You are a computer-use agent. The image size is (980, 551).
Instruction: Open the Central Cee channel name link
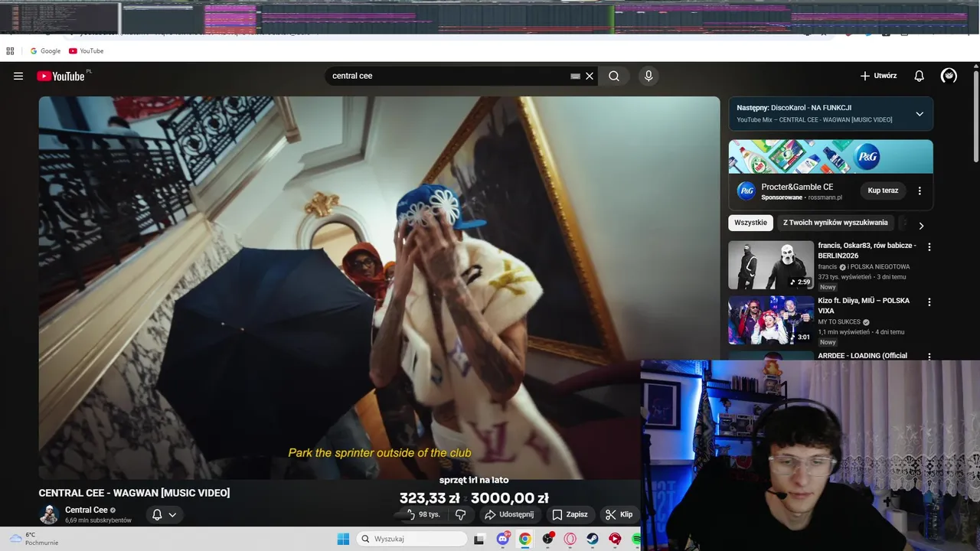(86, 510)
